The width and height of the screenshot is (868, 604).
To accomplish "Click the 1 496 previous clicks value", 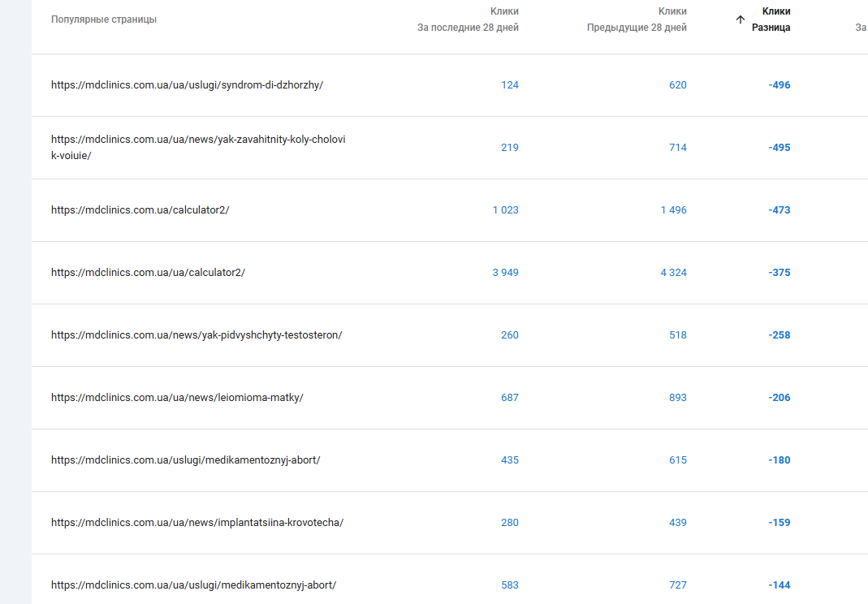I will click(x=673, y=210).
